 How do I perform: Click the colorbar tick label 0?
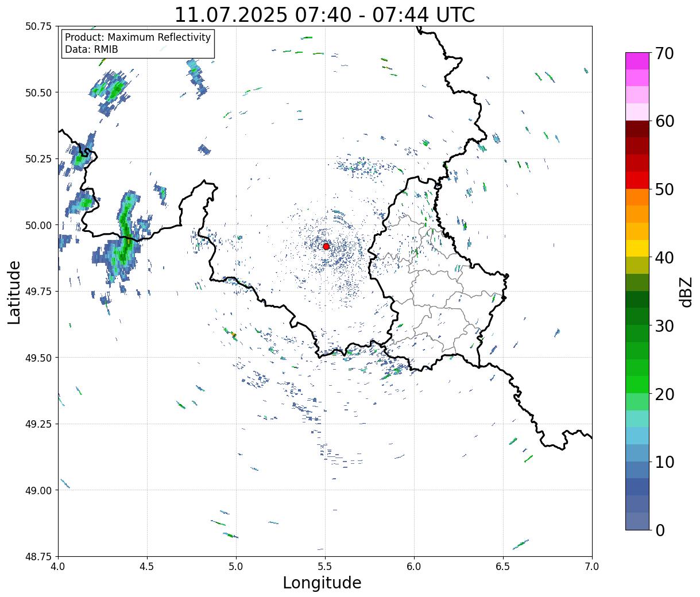660,530
